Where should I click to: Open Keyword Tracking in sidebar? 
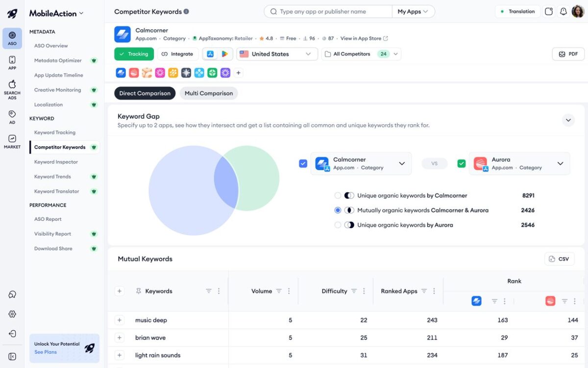click(55, 132)
